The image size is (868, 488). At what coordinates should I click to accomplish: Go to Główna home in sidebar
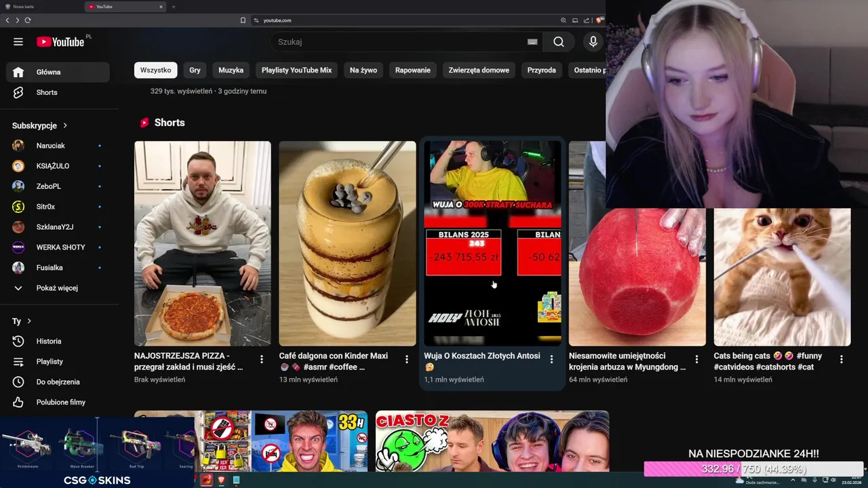[x=58, y=72]
